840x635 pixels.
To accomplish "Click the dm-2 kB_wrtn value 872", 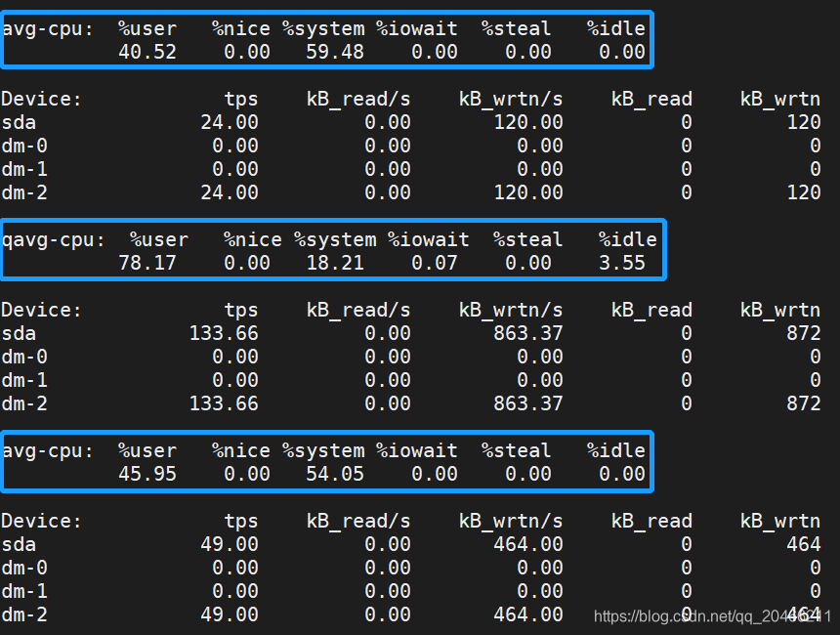I will coord(804,404).
